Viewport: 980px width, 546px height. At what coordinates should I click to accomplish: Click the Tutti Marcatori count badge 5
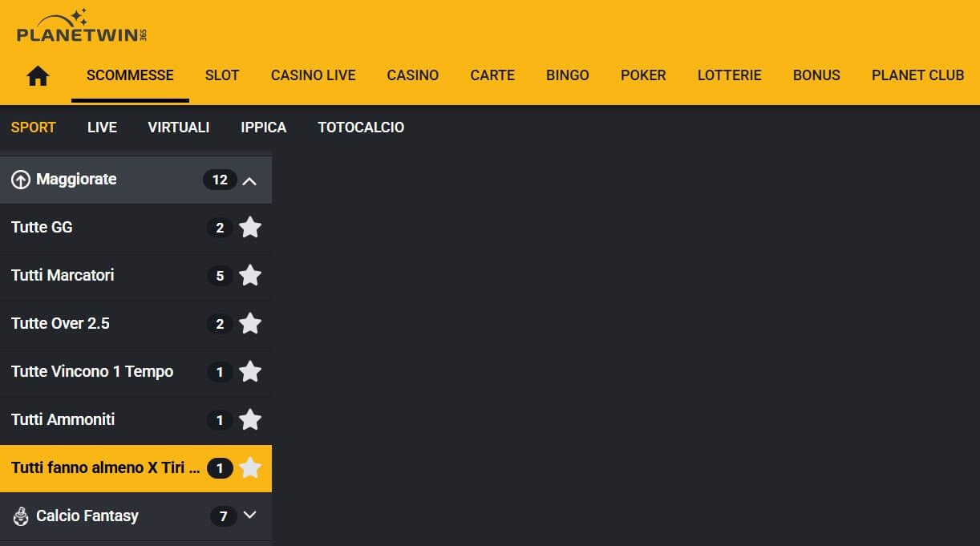tap(220, 276)
